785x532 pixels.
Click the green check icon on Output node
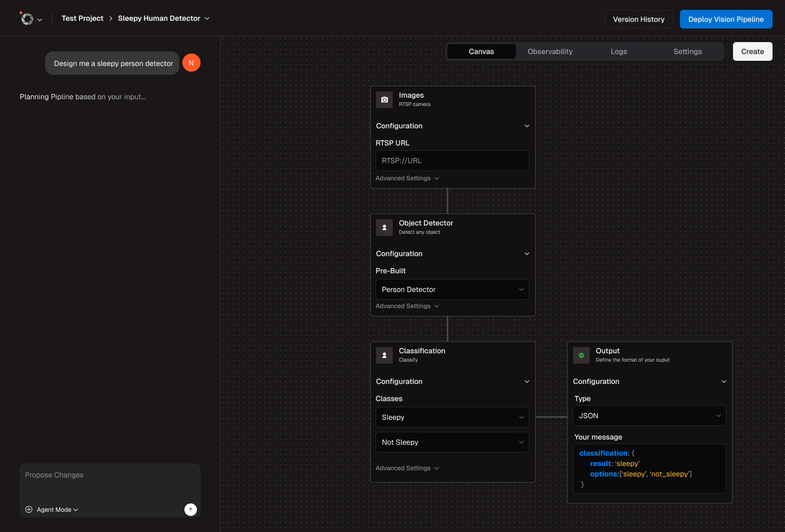[x=581, y=355]
